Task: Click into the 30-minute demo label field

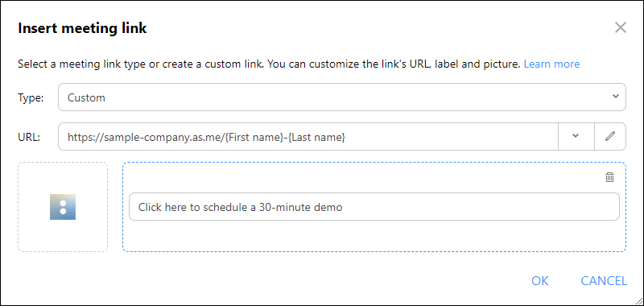Action: 374,207
